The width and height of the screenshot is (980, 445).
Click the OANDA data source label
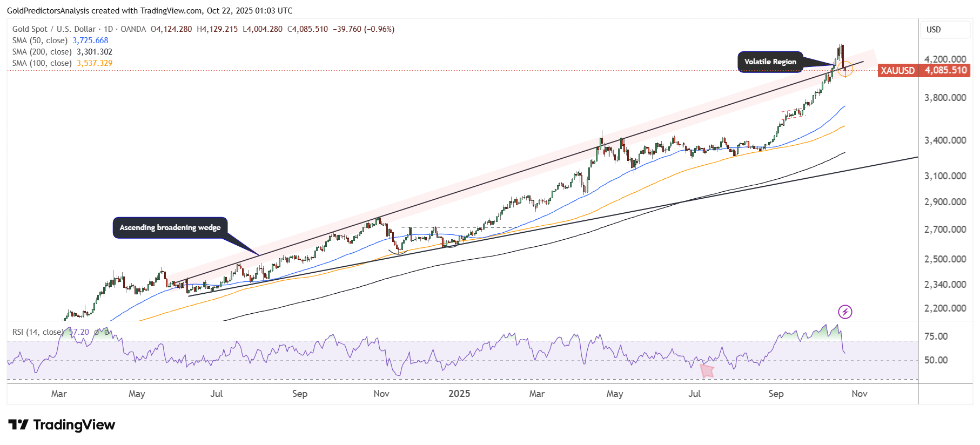point(133,29)
